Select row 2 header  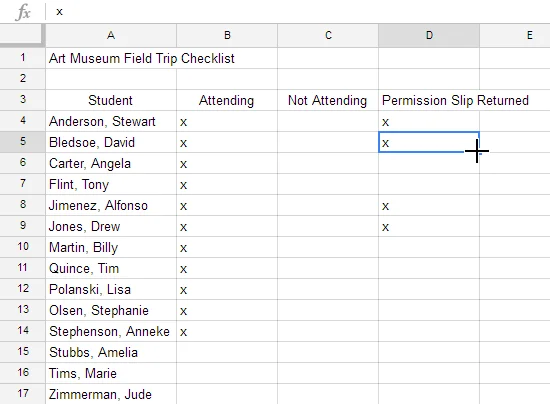22,79
